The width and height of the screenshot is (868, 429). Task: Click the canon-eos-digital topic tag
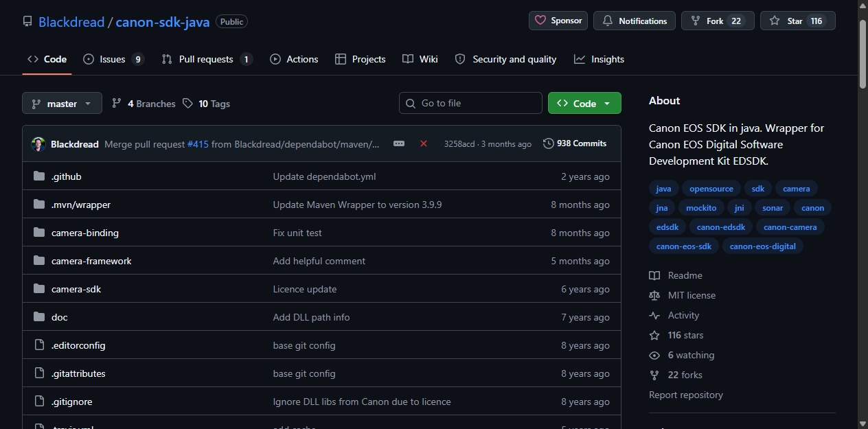(763, 246)
